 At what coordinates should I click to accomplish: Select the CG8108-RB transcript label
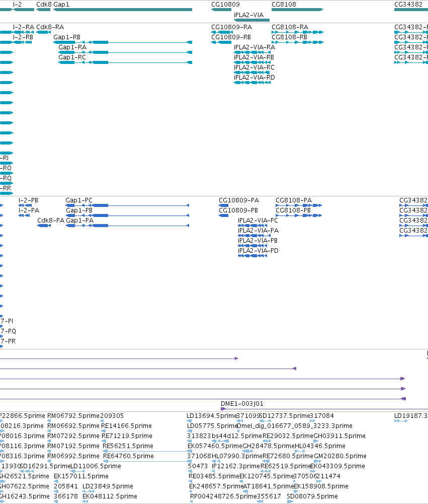pyautogui.click(x=290, y=37)
